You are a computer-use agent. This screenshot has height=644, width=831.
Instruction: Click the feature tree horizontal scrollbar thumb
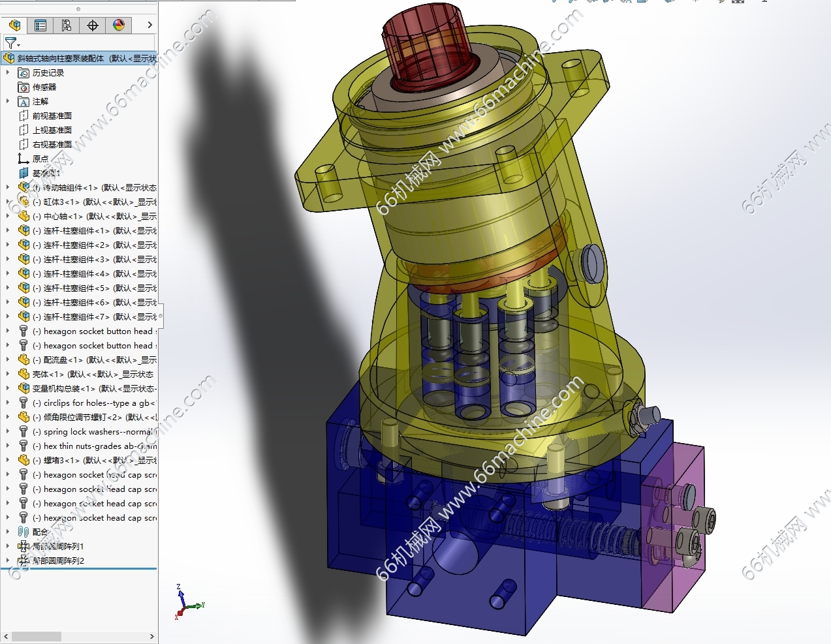tap(37, 636)
